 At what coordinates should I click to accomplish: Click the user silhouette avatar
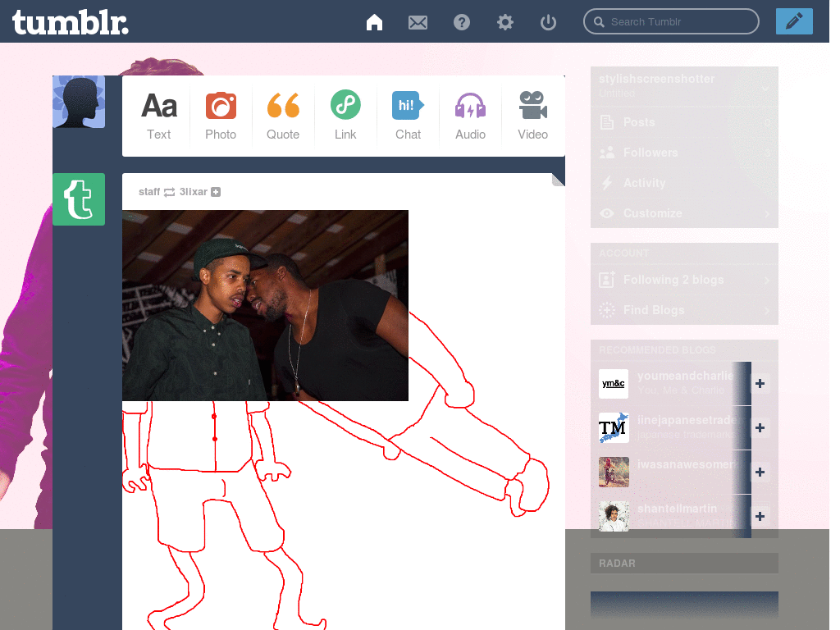79,102
